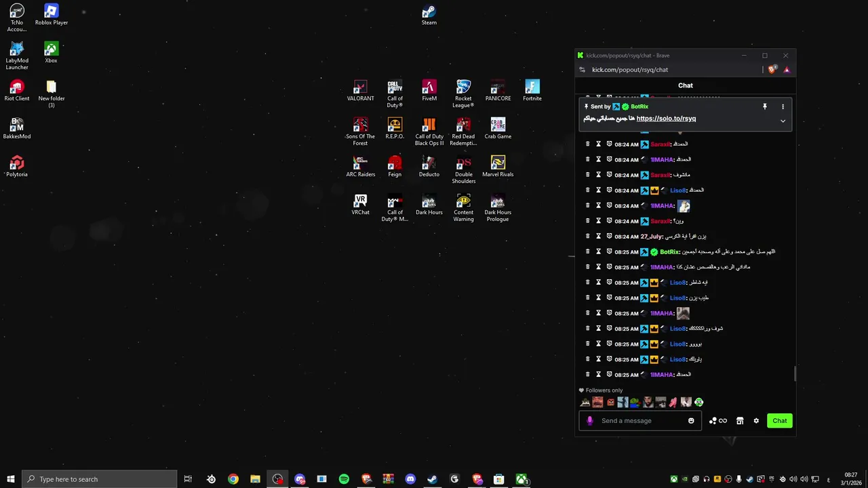Image resolution: width=868 pixels, height=488 pixels.
Task: Click 27_July username in chat
Action: tap(652, 237)
